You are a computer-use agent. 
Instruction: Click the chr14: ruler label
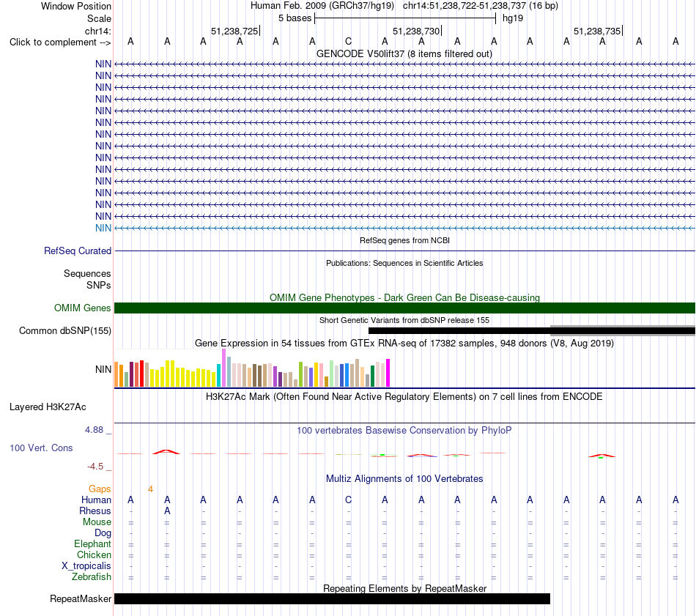98,31
